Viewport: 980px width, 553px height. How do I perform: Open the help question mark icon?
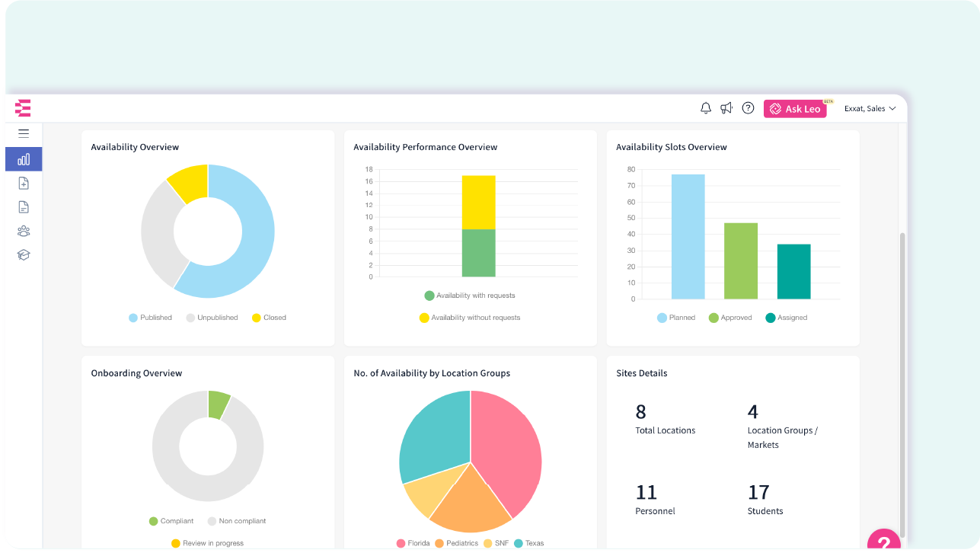pos(748,108)
